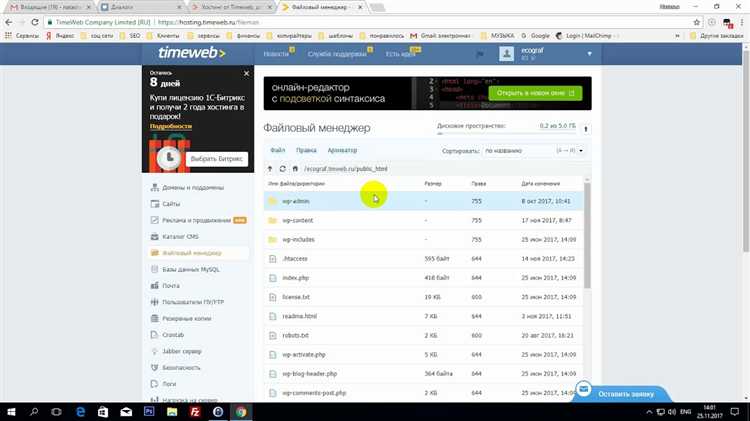
Task: Open the Файл menu
Action: coord(277,150)
